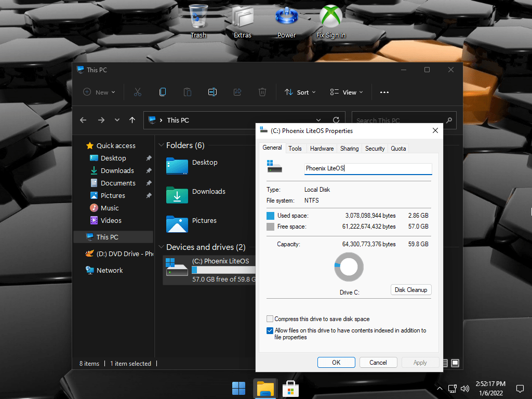Select the Downloads folder in Folders section
This screenshot has width=532, height=399.
point(196,195)
